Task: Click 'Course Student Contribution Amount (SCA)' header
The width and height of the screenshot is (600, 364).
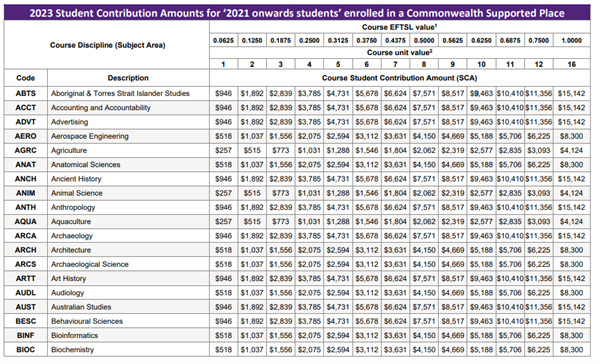Action: point(399,78)
